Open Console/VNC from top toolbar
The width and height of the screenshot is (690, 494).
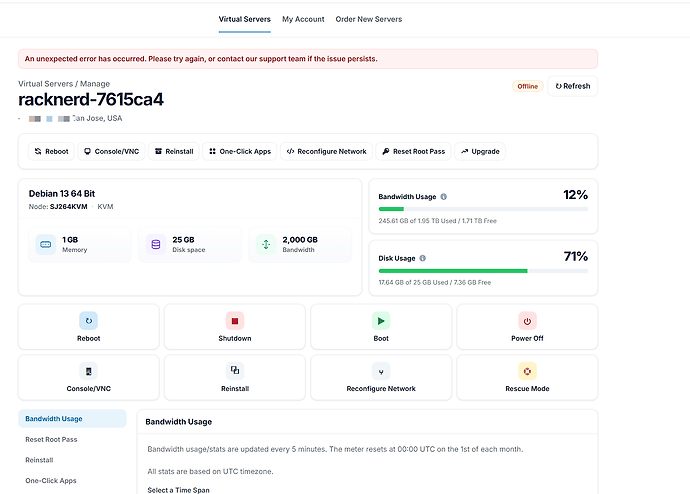[x=111, y=151]
